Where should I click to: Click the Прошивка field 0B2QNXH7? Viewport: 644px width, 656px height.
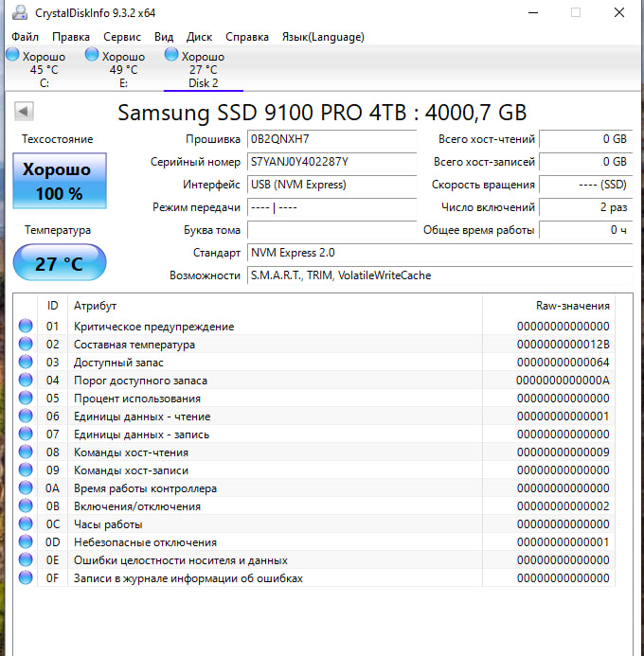pos(331,139)
